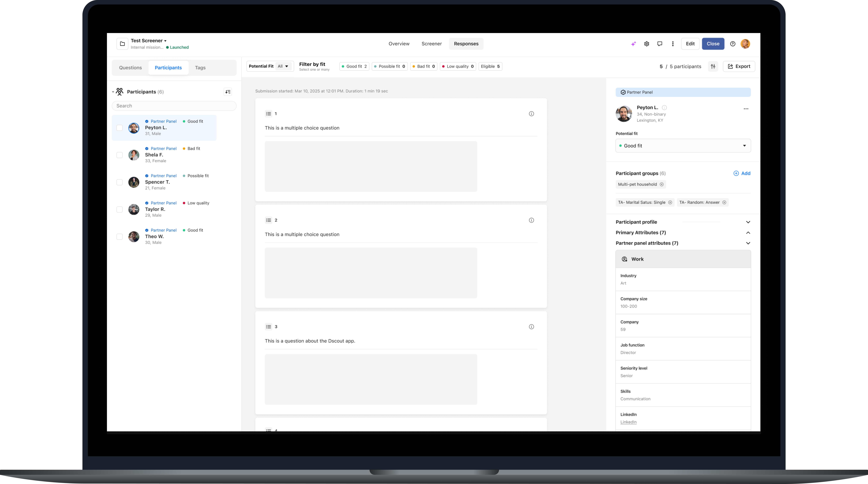Go to the Overview tab
868x484 pixels.
[x=399, y=44]
